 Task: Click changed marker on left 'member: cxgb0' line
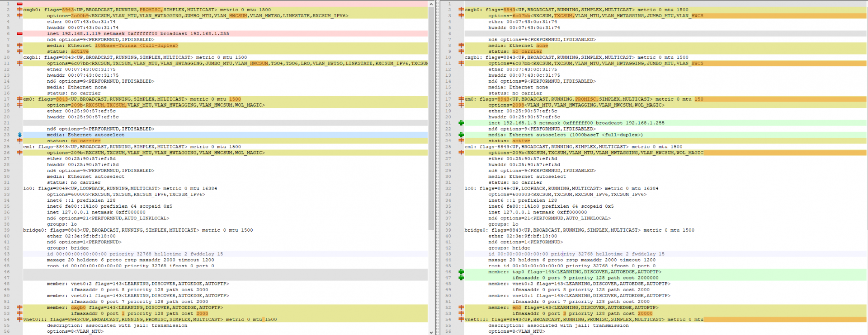click(x=19, y=307)
